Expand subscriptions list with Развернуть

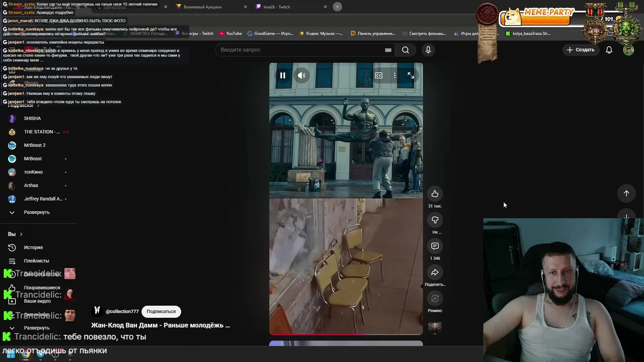(37, 212)
